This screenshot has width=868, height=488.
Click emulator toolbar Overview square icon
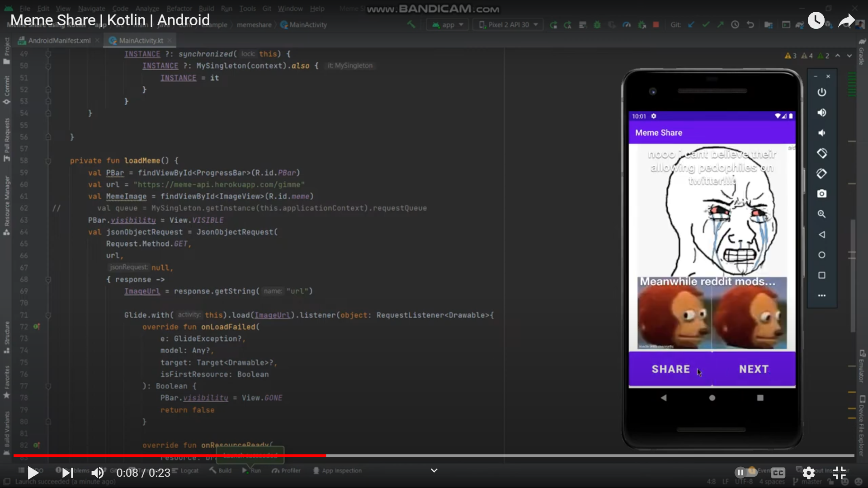(x=822, y=275)
